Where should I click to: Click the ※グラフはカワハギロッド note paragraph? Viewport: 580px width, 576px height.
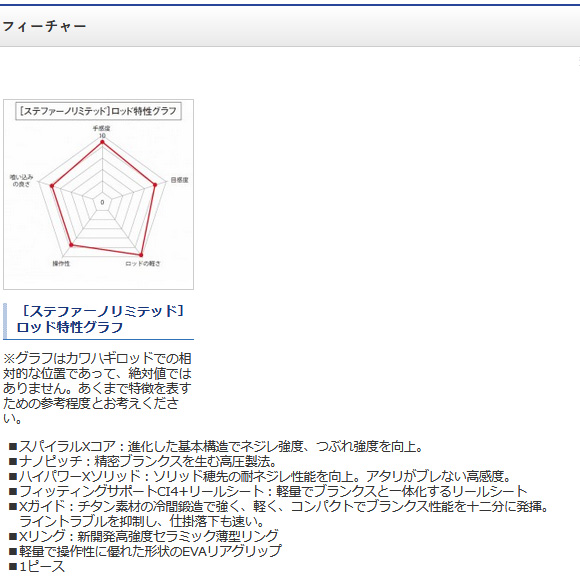[97, 388]
